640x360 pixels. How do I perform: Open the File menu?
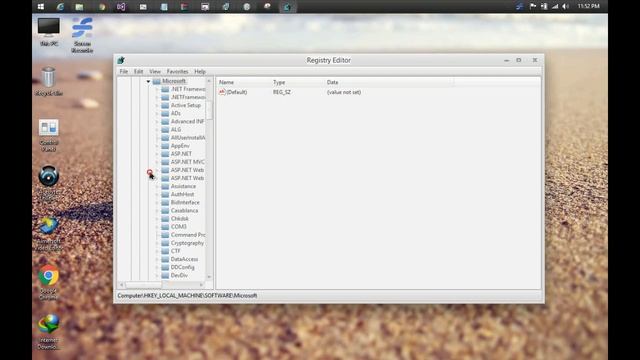(x=123, y=71)
